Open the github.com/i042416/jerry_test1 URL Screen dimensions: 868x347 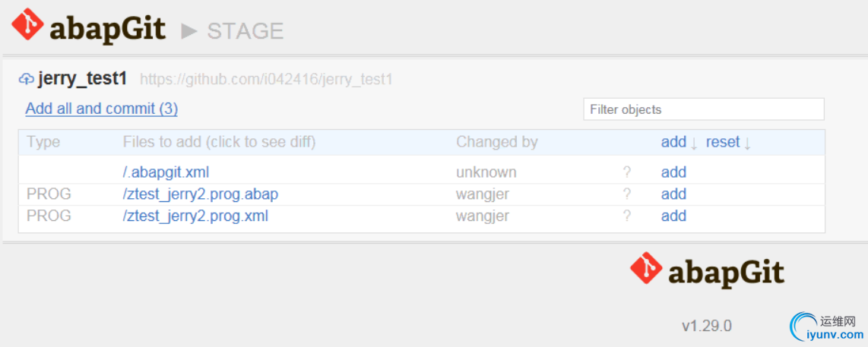click(x=266, y=79)
